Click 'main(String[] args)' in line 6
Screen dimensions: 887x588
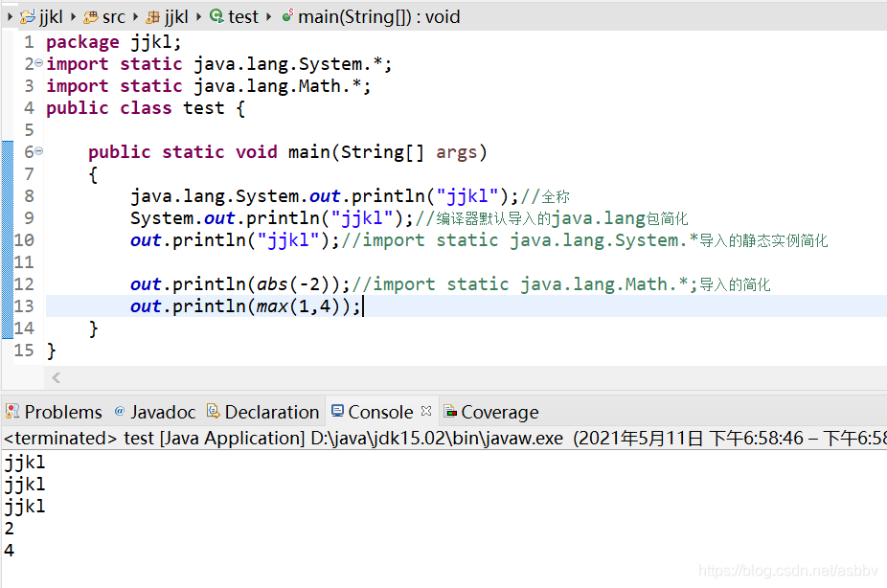388,152
